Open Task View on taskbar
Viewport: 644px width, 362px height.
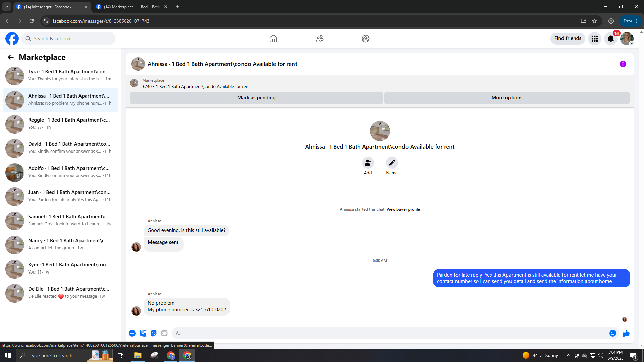click(x=121, y=355)
